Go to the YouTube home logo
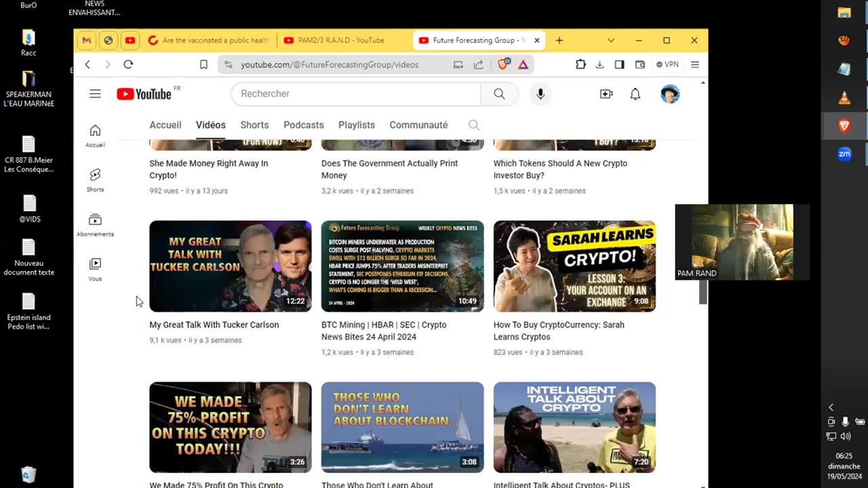 pyautogui.click(x=144, y=94)
